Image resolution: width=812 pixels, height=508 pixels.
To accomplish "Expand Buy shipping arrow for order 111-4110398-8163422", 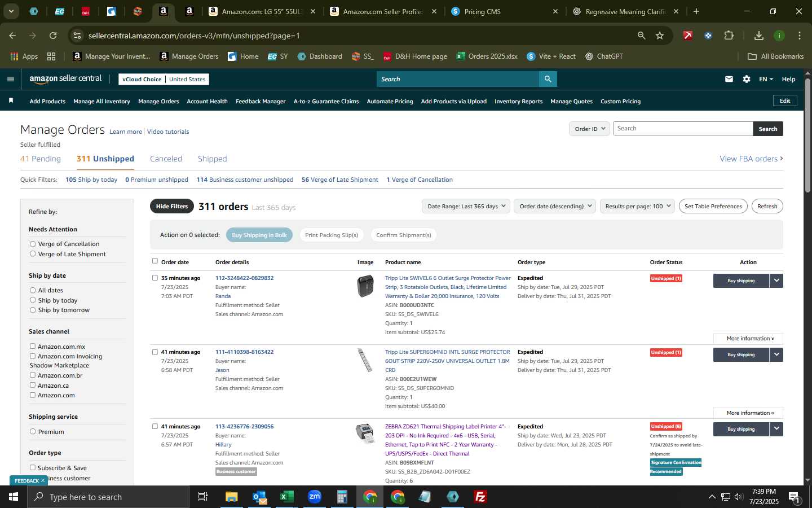I will tap(776, 354).
